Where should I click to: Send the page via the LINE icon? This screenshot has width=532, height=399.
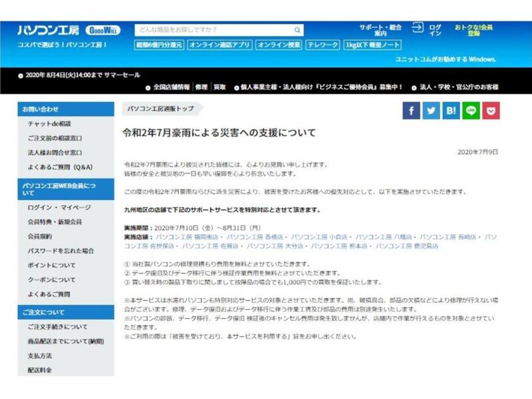tap(471, 110)
